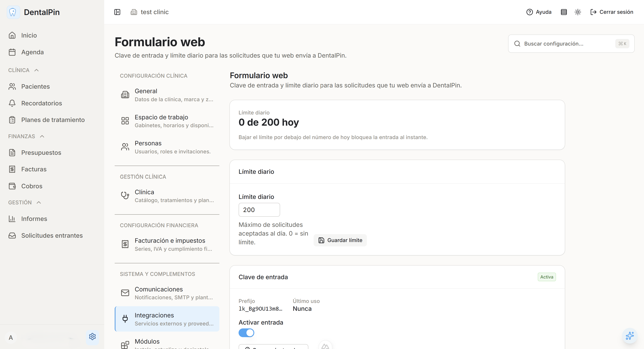Click the key prefix lk_Bg9OU13m8…
Viewport: 644px width, 349px height.
pos(260,309)
